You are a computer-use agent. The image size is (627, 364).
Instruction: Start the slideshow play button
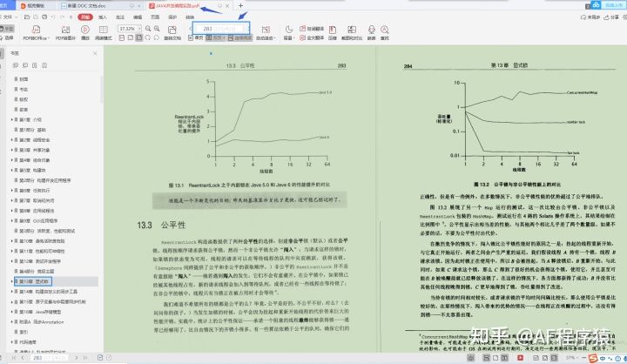tap(85, 32)
